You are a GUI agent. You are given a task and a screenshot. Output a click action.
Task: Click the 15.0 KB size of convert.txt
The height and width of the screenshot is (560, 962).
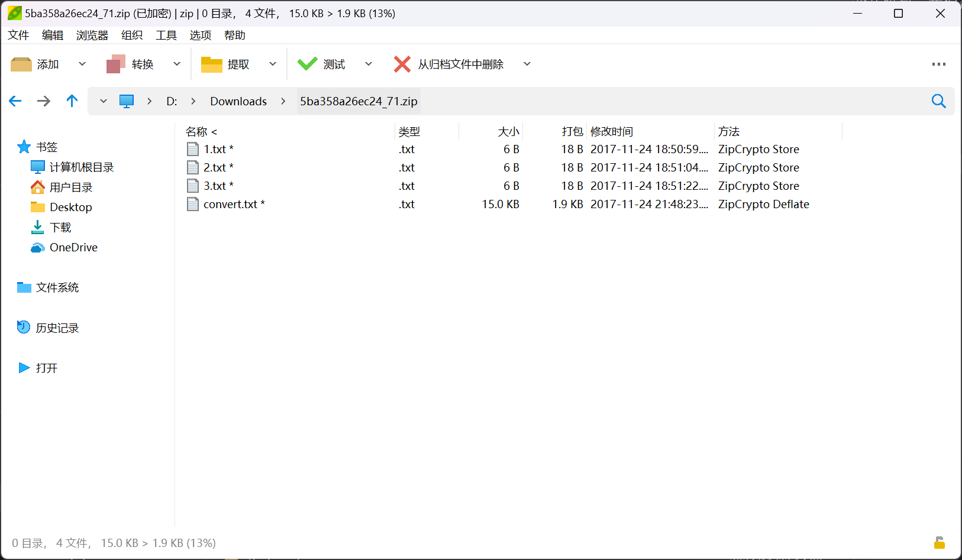[501, 204]
